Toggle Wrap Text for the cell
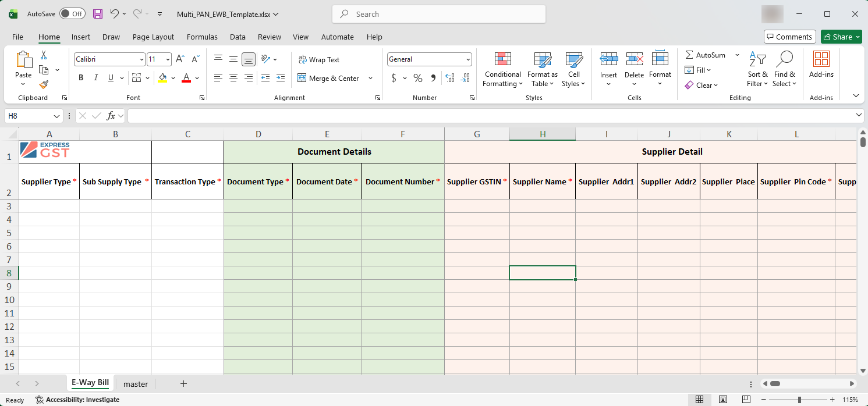This screenshot has width=868, height=406. 318,60
